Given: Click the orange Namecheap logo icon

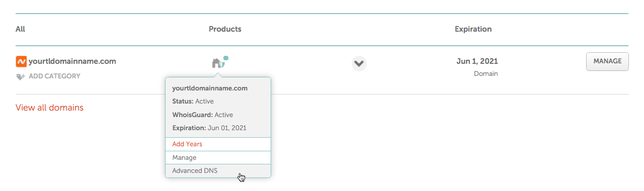Looking at the screenshot, I should tap(21, 61).
